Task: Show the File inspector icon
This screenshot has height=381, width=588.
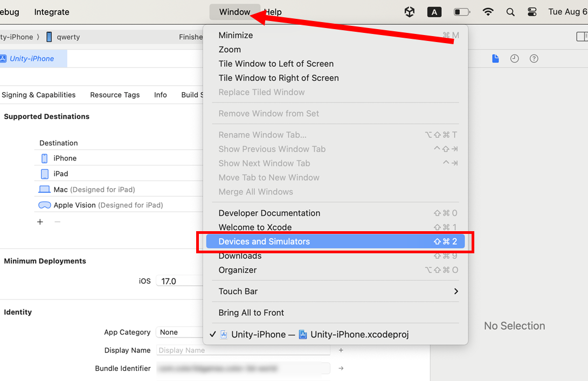Action: tap(495, 59)
